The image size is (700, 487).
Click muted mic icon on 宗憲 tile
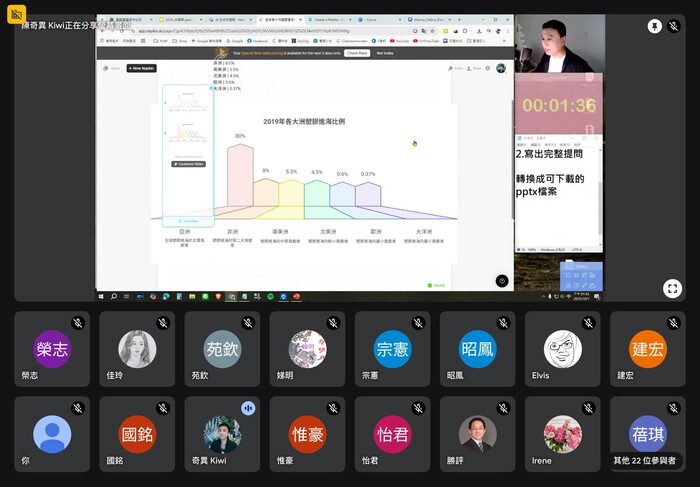pyautogui.click(x=417, y=323)
